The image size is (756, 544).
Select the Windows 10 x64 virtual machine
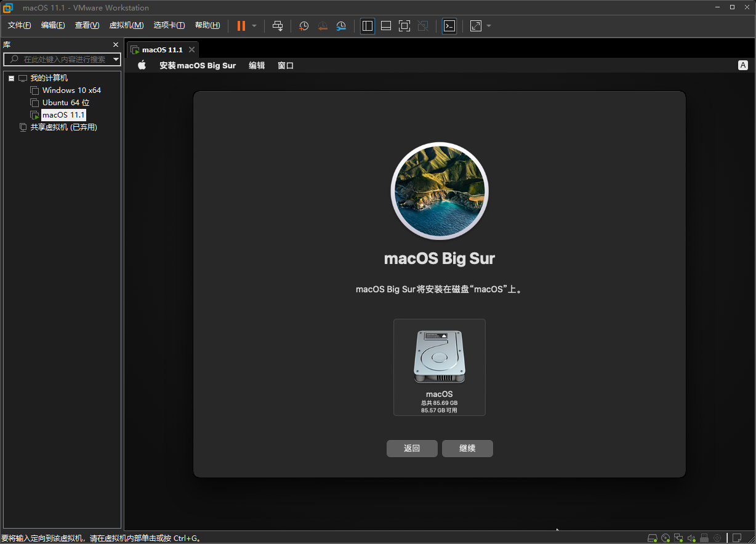[71, 90]
